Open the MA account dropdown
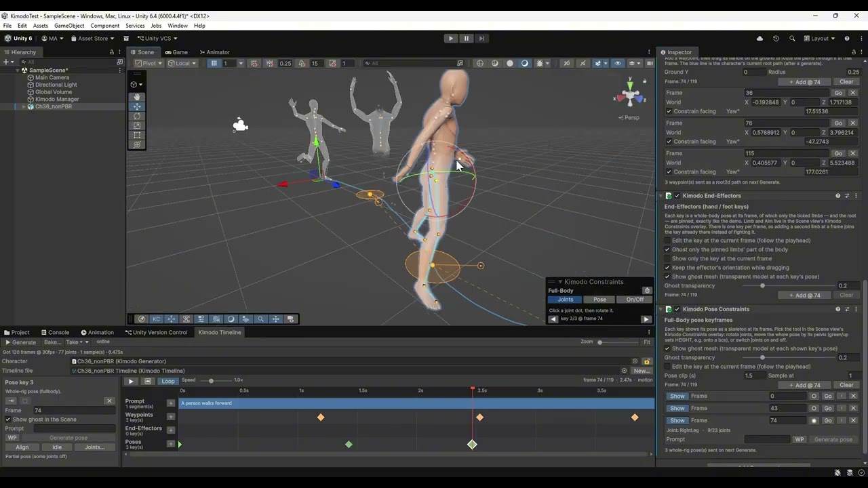The image size is (868, 488). (x=52, y=39)
